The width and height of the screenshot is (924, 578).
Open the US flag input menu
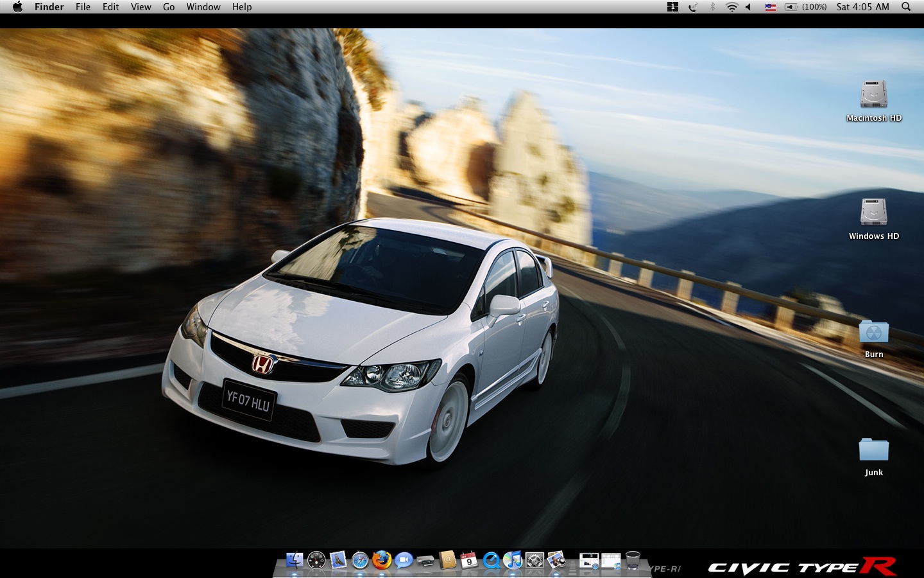(771, 7)
